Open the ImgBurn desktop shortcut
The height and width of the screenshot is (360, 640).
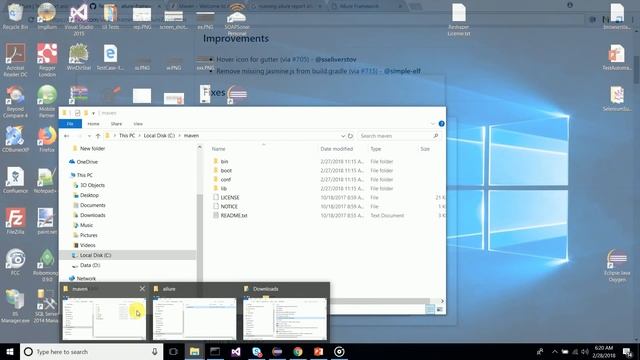47,16
